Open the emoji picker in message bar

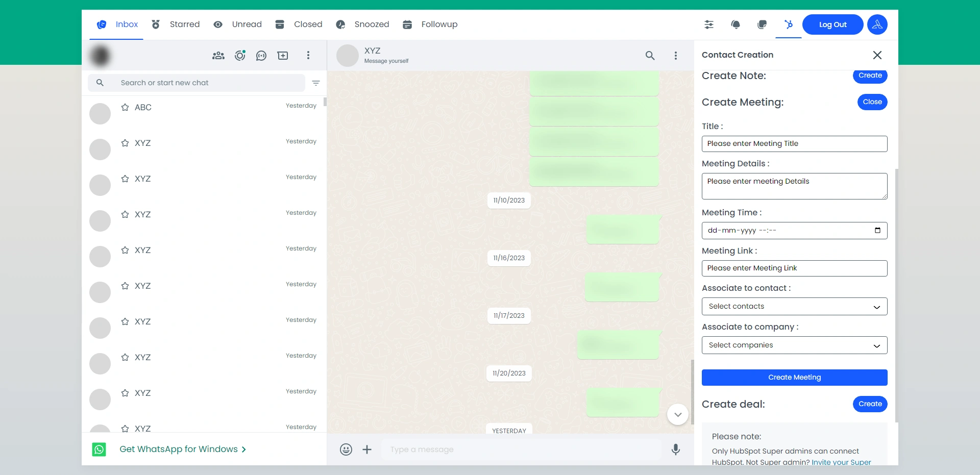pyautogui.click(x=346, y=449)
